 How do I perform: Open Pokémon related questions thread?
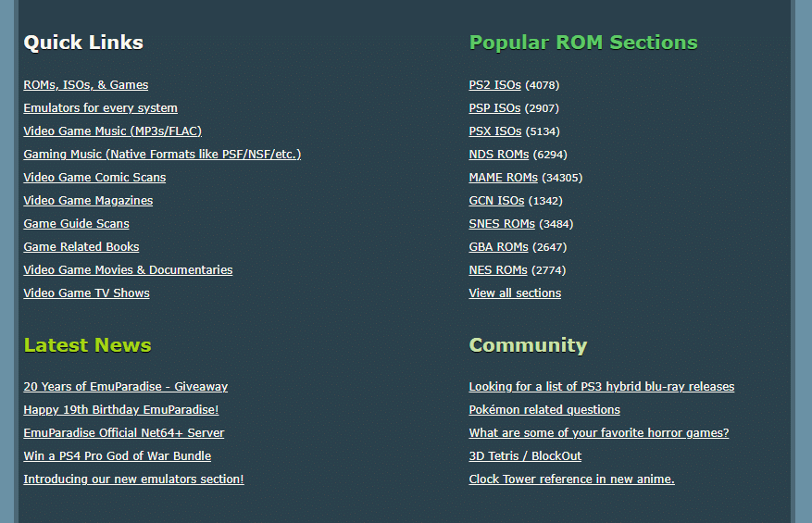point(544,410)
